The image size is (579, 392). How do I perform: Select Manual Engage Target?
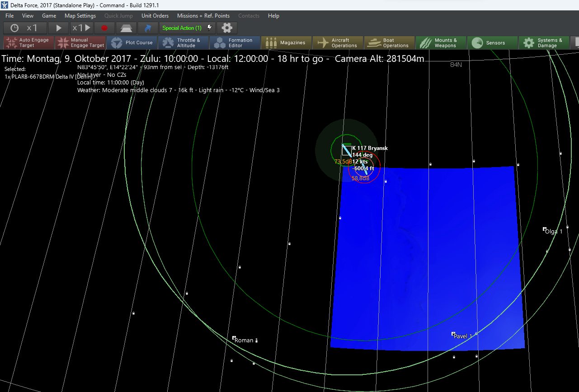pyautogui.click(x=80, y=43)
